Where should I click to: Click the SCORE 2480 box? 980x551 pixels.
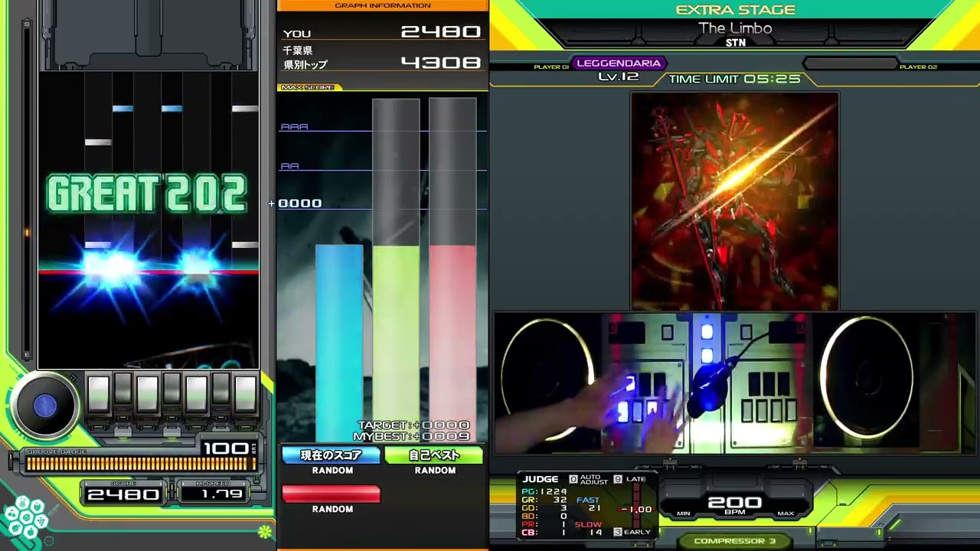(123, 493)
